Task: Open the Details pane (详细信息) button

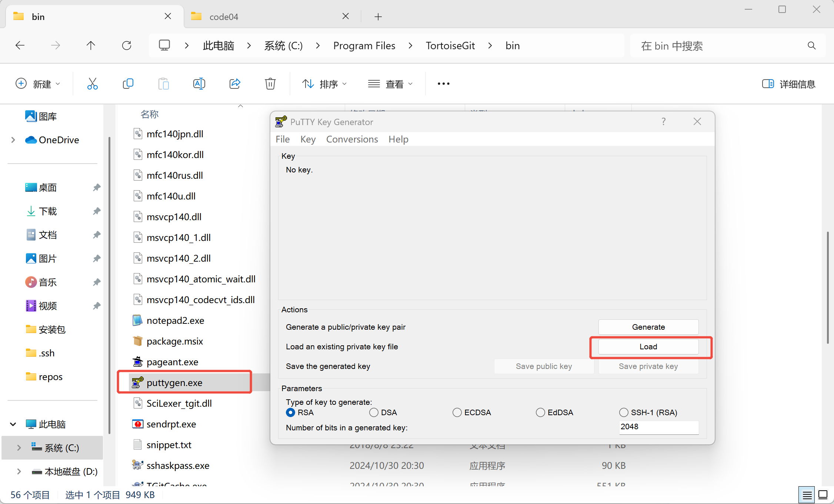Action: point(788,84)
